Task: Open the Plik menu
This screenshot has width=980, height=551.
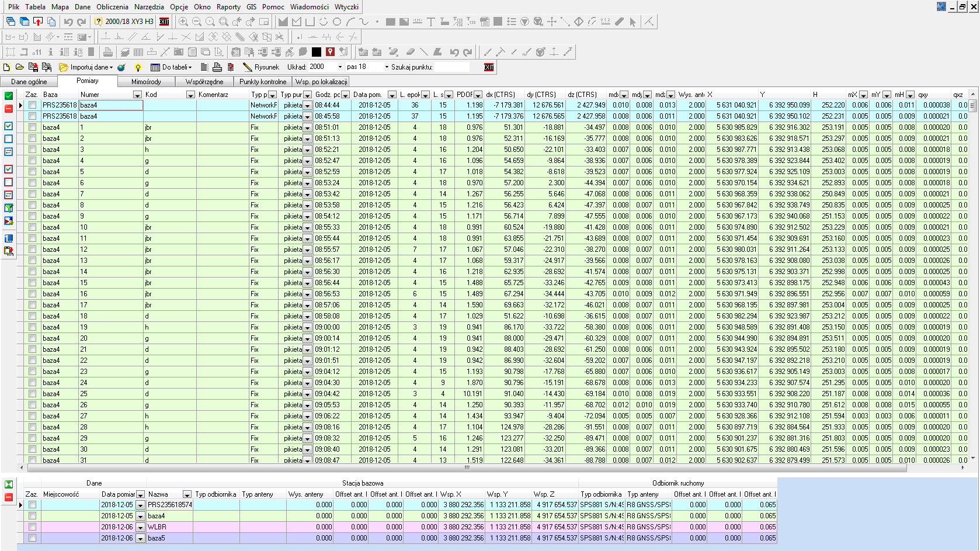Action: [13, 7]
